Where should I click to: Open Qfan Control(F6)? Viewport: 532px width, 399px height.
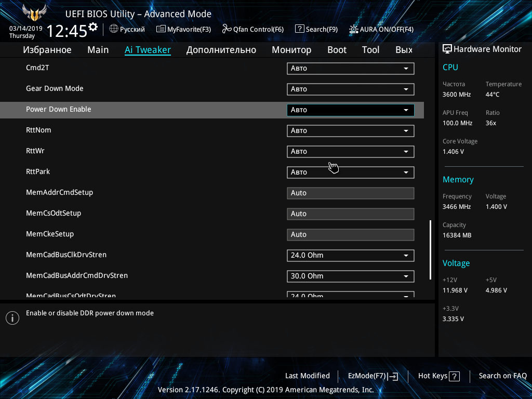253,29
